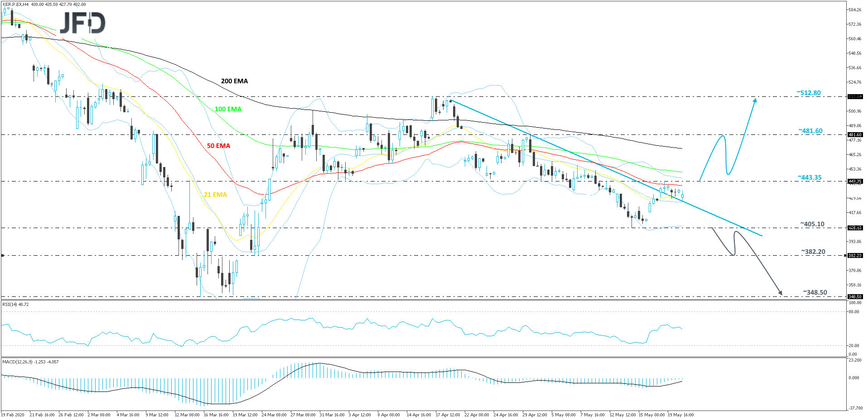Click the ~348.50 level label

[815, 292]
